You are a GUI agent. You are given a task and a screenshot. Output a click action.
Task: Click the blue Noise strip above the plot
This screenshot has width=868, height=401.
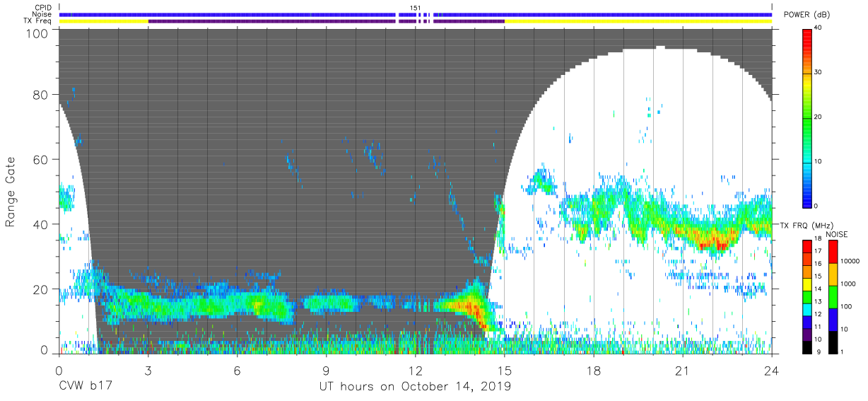[416, 14]
